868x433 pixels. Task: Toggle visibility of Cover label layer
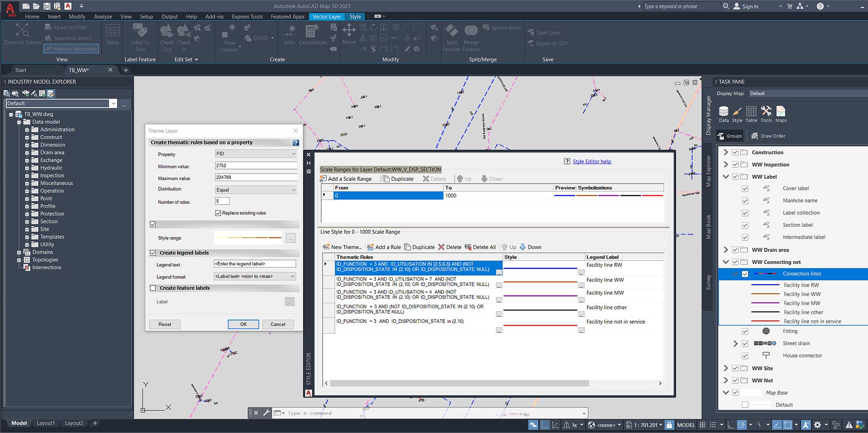pyautogui.click(x=745, y=188)
